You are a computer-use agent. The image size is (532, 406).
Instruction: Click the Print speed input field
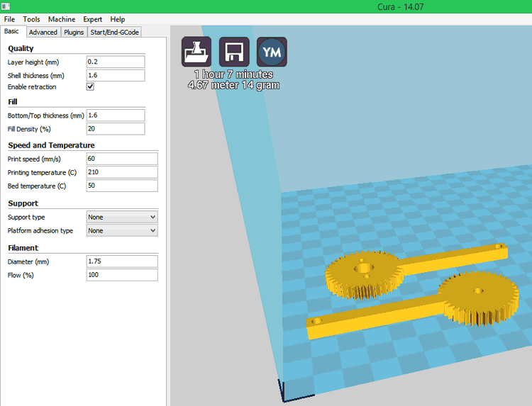122,159
